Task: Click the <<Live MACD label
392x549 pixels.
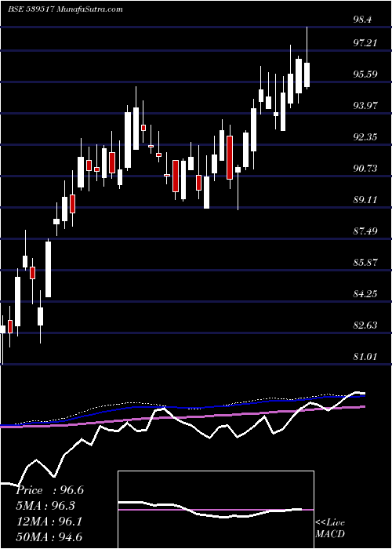Action: pyautogui.click(x=330, y=529)
